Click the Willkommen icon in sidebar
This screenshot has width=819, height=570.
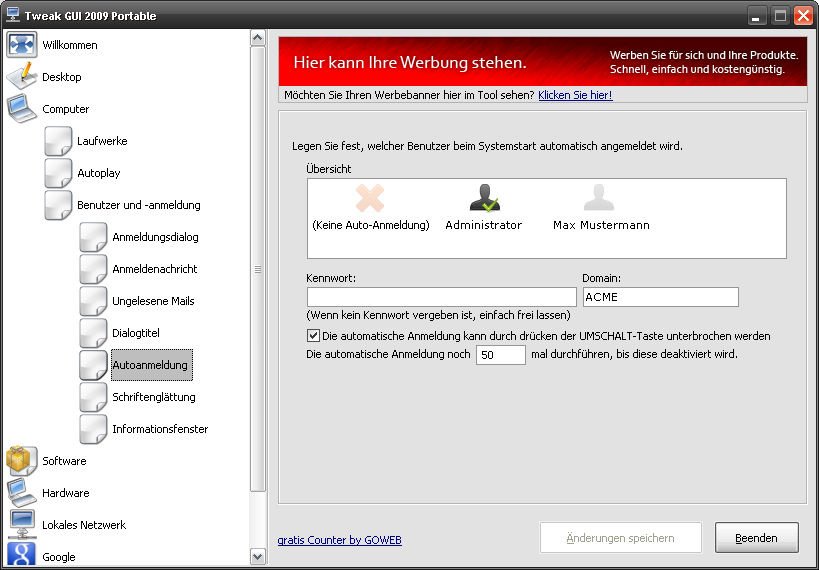tap(21, 44)
